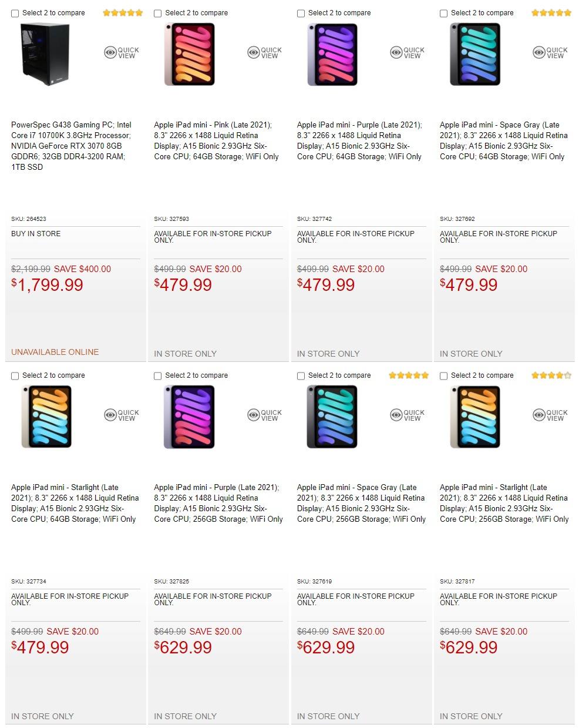Open Quick View for 64GB Space Gray iPad mini
Viewport: 579px width, 728px height.
click(x=550, y=53)
